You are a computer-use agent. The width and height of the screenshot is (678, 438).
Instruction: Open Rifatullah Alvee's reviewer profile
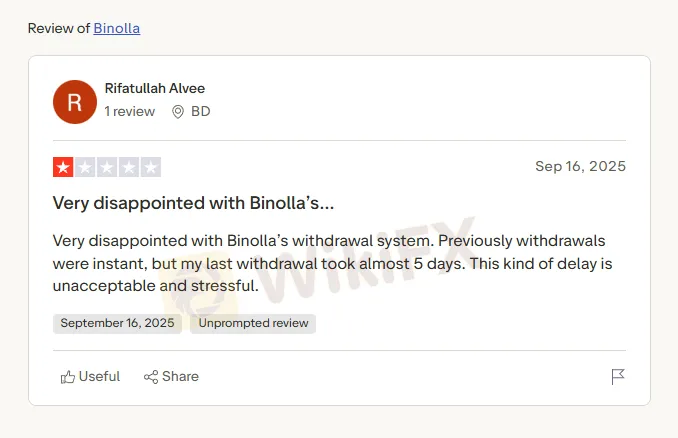pos(154,89)
